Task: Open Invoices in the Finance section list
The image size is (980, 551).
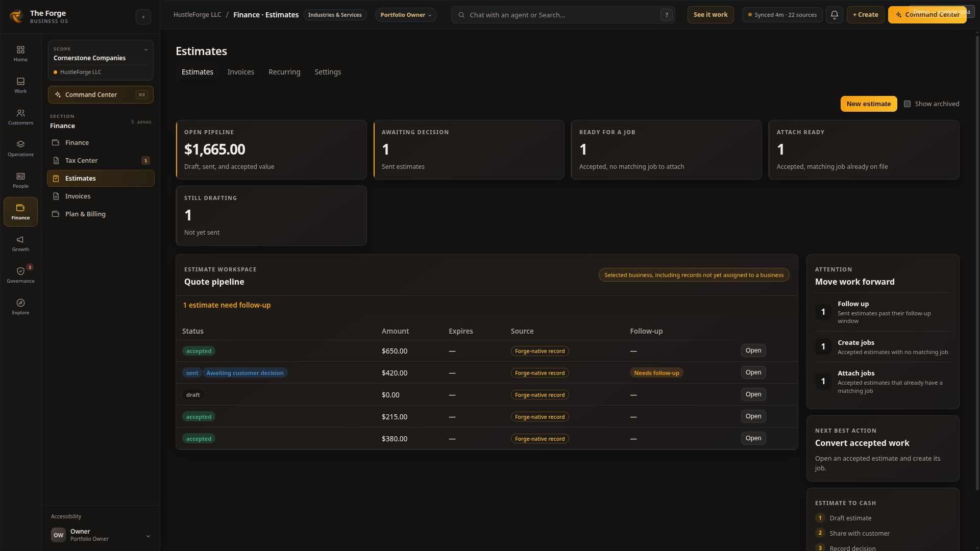Action: tap(101, 196)
